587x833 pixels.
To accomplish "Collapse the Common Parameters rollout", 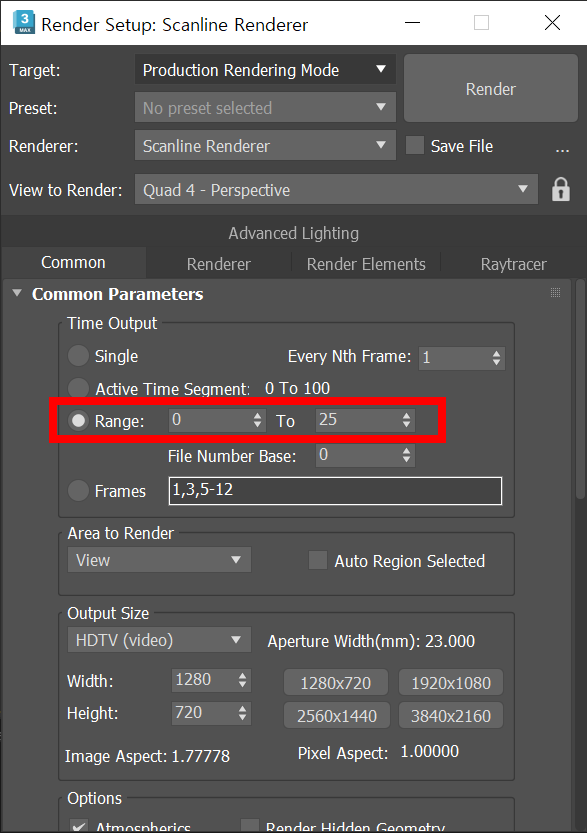I will [x=17, y=293].
